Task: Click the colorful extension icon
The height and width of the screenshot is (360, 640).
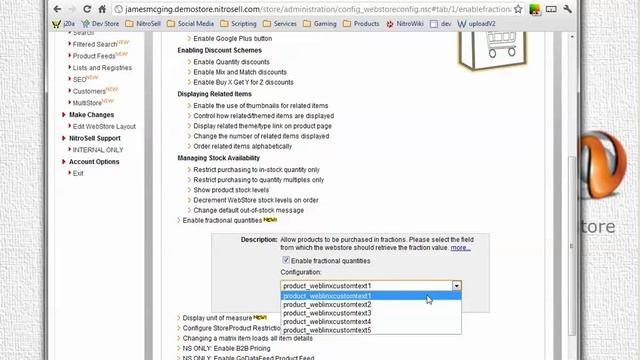Action: point(535,9)
